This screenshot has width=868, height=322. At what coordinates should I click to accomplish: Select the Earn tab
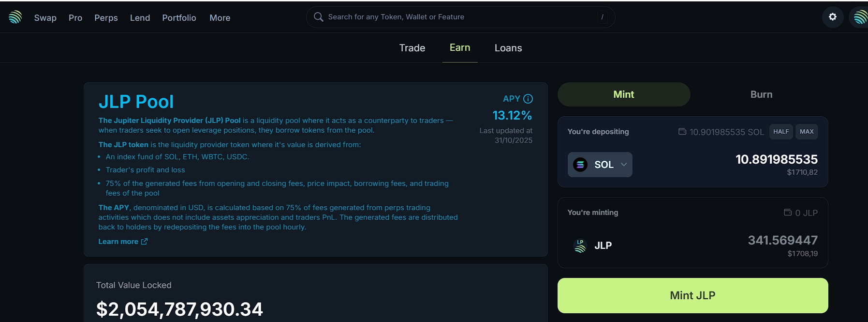click(460, 47)
